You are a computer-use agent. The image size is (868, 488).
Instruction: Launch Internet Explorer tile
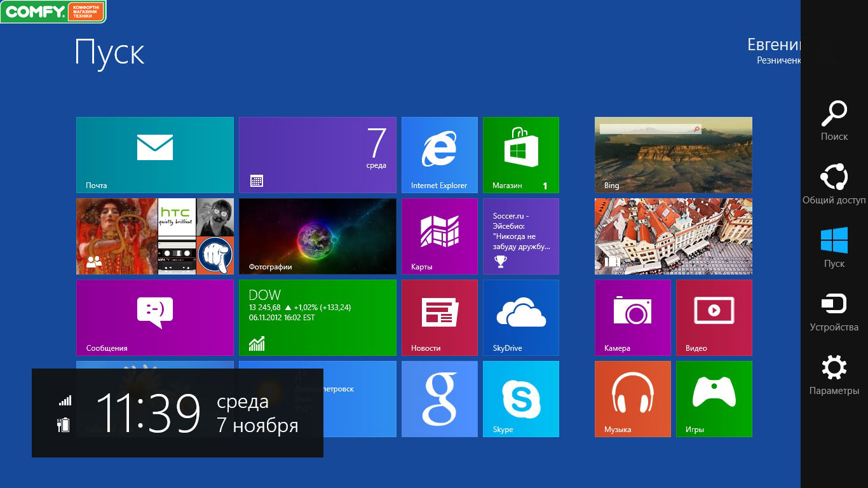[x=440, y=155]
